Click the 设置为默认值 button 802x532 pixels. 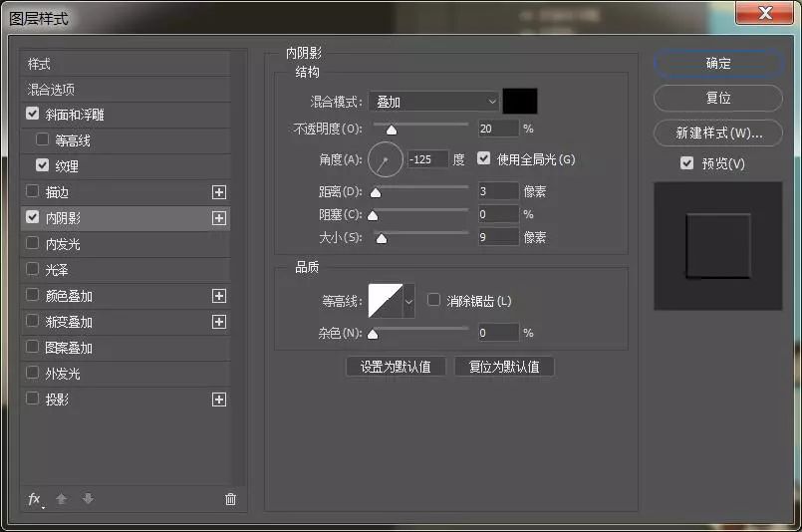(x=396, y=367)
